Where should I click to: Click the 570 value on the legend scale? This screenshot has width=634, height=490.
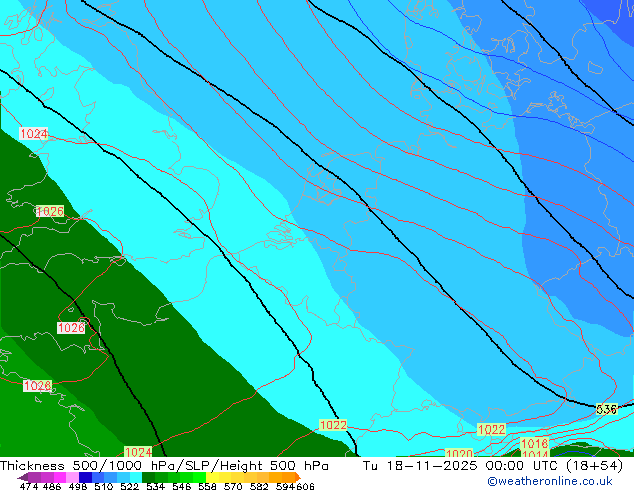233,486
